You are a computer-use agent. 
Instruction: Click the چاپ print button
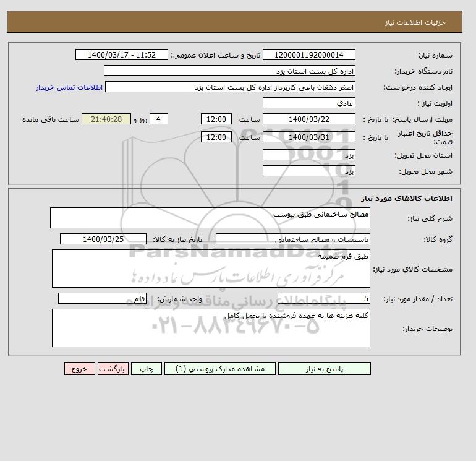point(147,369)
